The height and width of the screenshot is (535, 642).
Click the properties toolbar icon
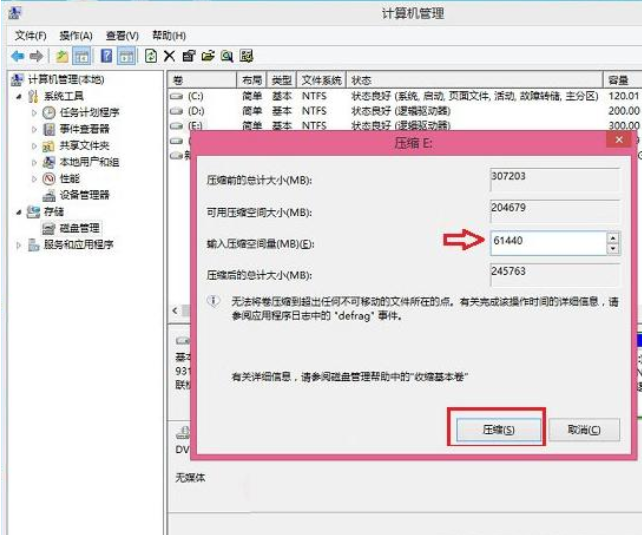[188, 57]
